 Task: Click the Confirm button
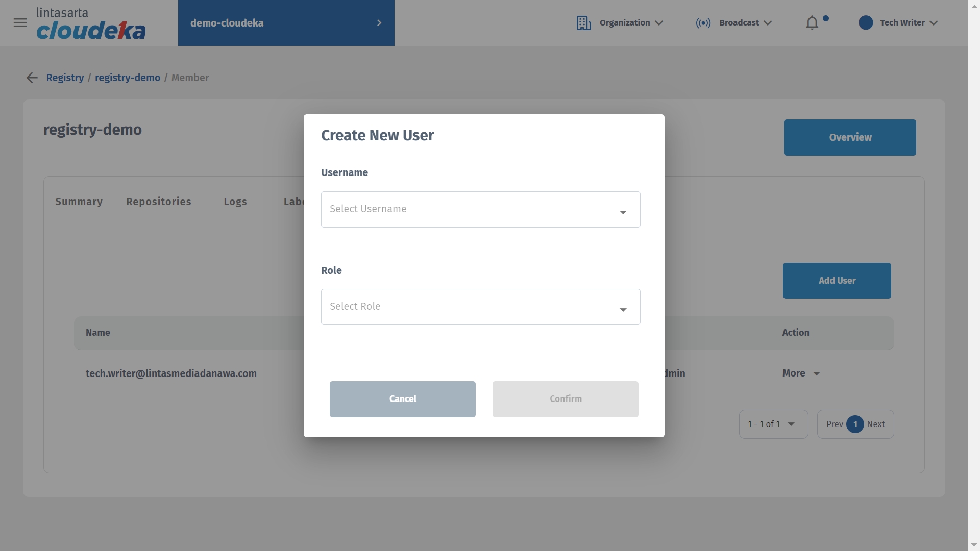[565, 399]
